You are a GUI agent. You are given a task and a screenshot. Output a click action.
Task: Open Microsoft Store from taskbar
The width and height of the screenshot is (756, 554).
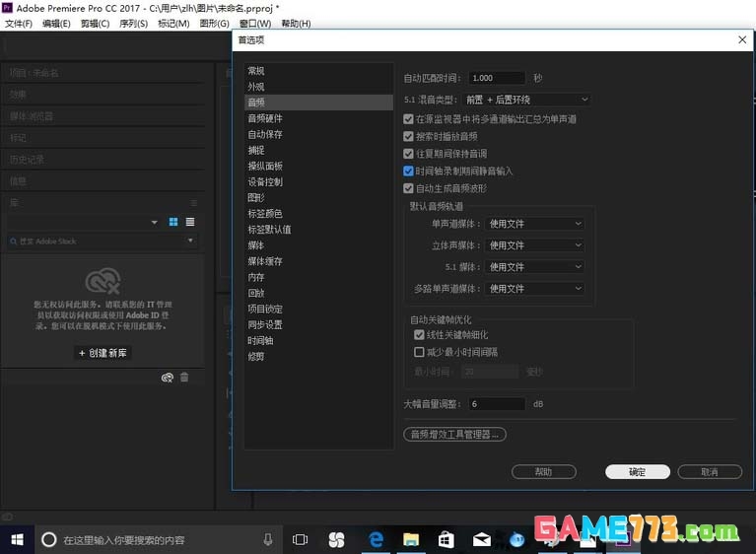(446, 539)
